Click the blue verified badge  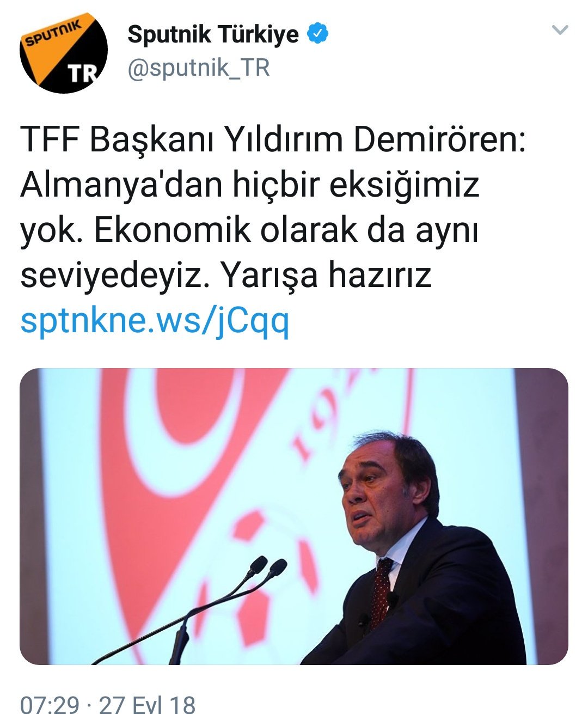(x=317, y=34)
